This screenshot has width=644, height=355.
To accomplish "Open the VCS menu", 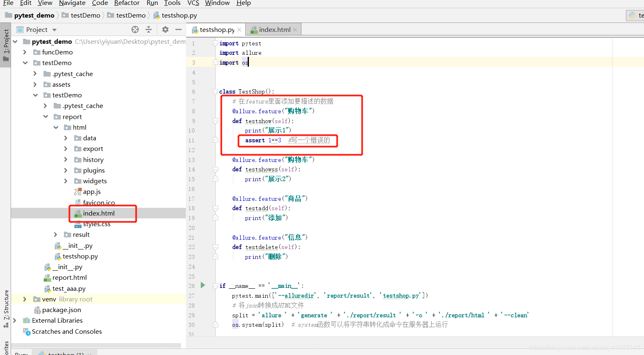I will (x=193, y=3).
